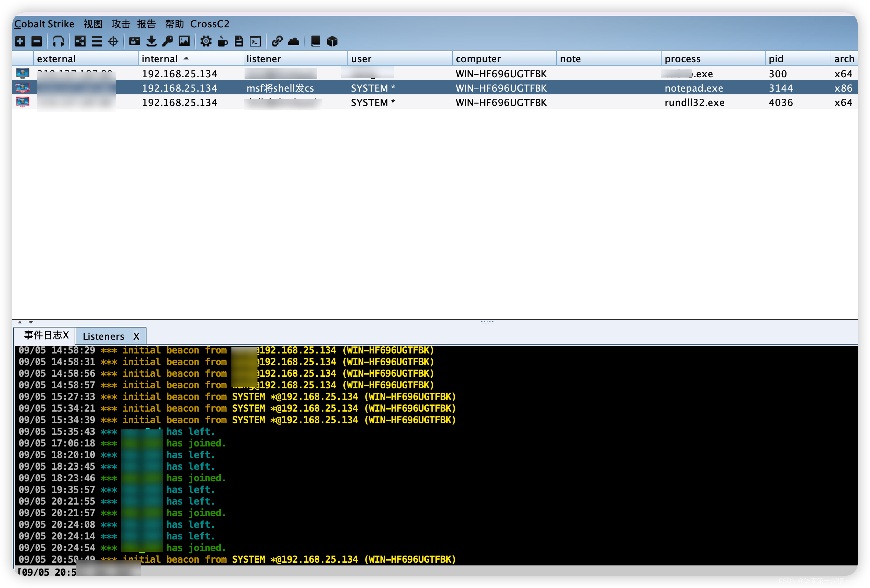
Task: Open stageless payload generator gear icon
Action: click(x=205, y=41)
